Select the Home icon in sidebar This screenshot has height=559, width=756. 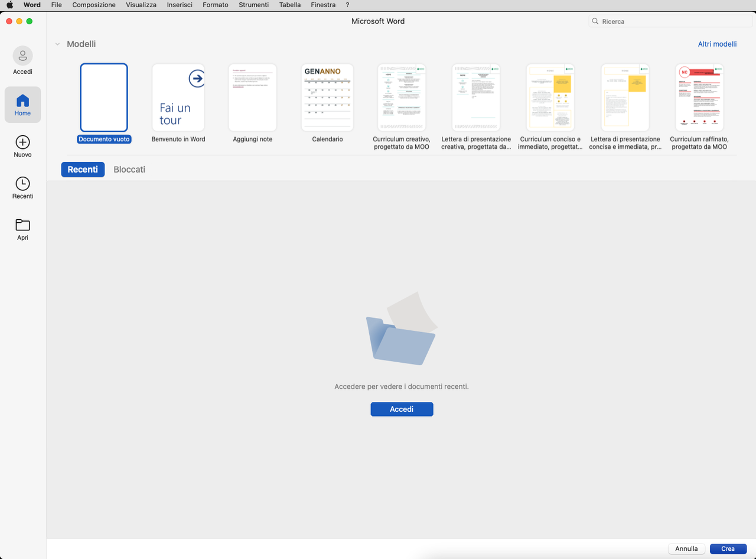pyautogui.click(x=22, y=100)
